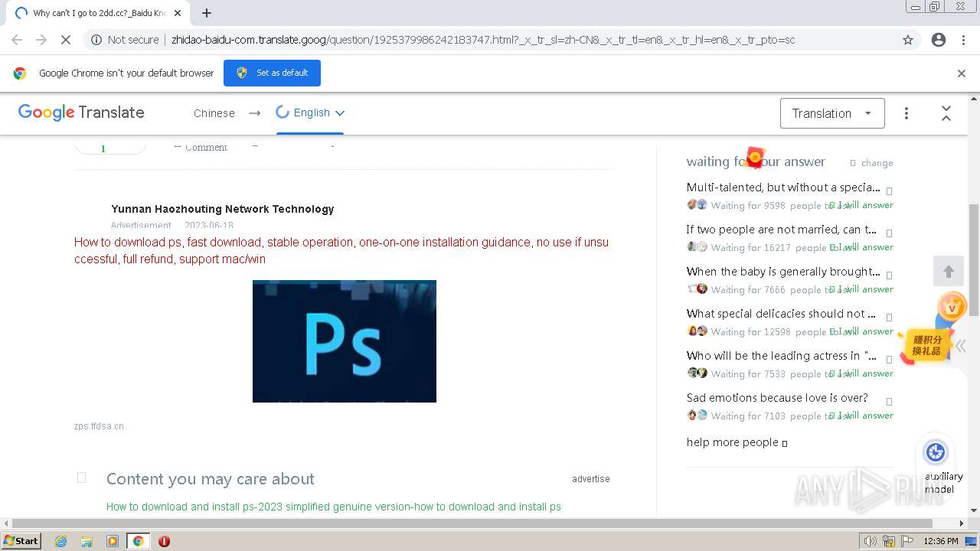
Task: Click Yunnan Haozhouting Network Technology advertiser name
Action: [223, 209]
